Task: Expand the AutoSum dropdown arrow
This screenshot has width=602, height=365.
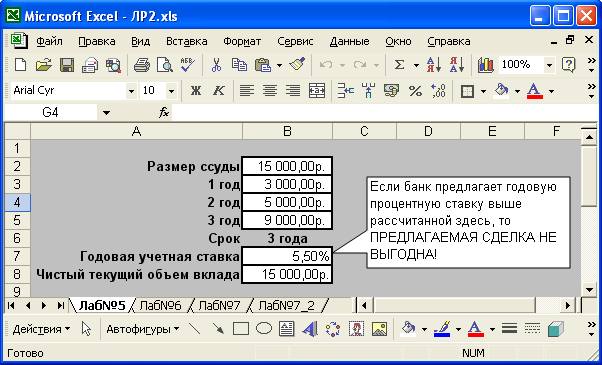Action: [x=416, y=65]
